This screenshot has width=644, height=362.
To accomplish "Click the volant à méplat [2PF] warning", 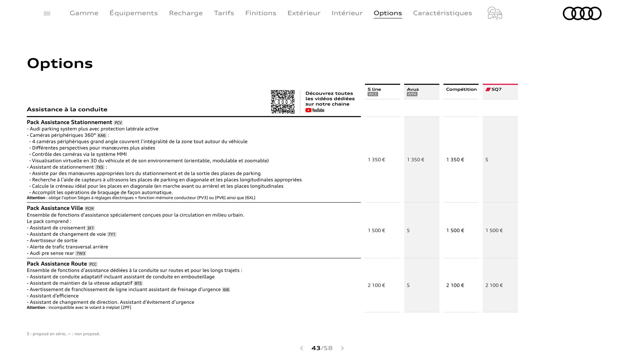I will tap(79, 308).
